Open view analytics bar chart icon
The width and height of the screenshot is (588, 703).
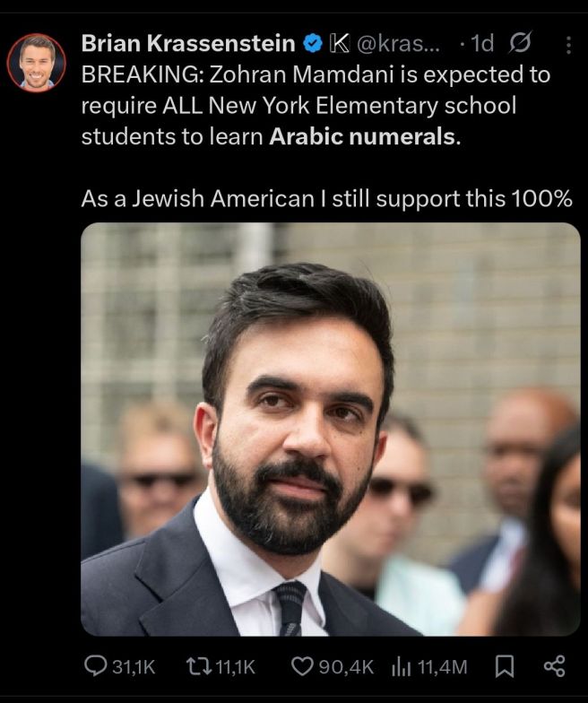(x=402, y=667)
